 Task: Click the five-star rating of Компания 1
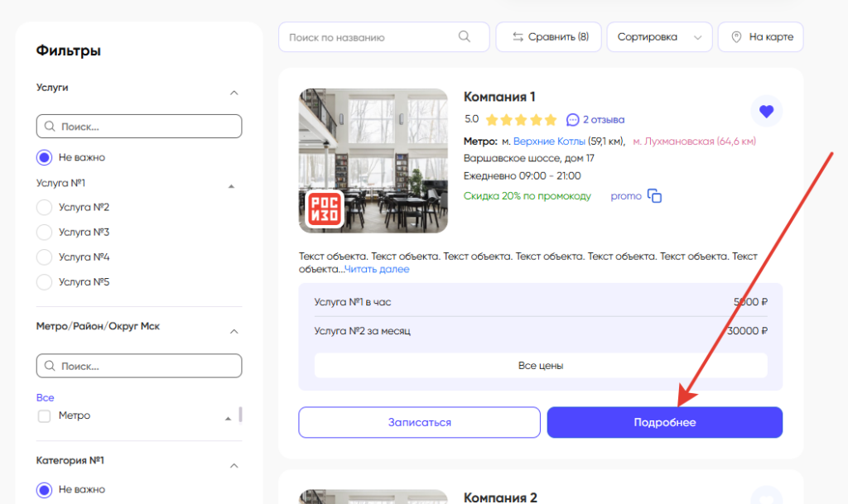(x=521, y=119)
